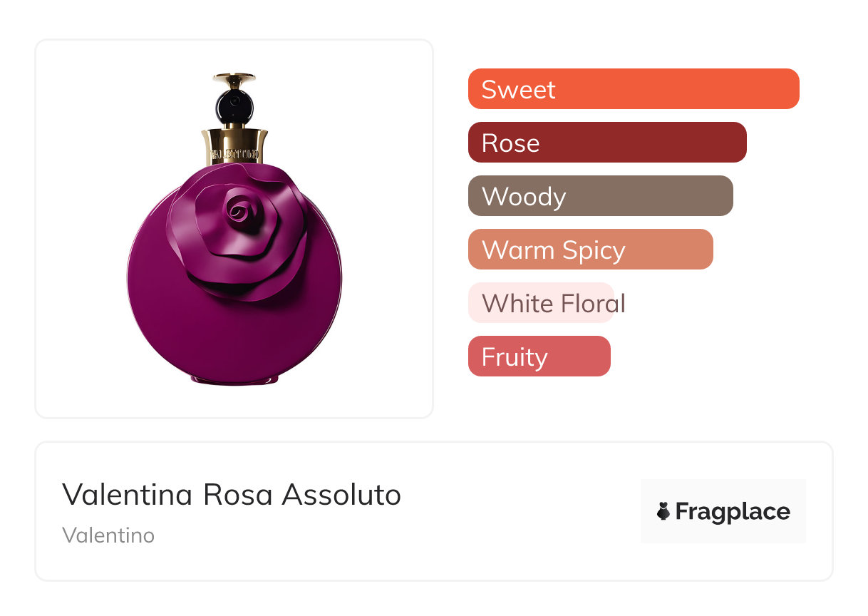Click the word Valentina in the title
The height and width of the screenshot is (616, 868).
click(127, 494)
